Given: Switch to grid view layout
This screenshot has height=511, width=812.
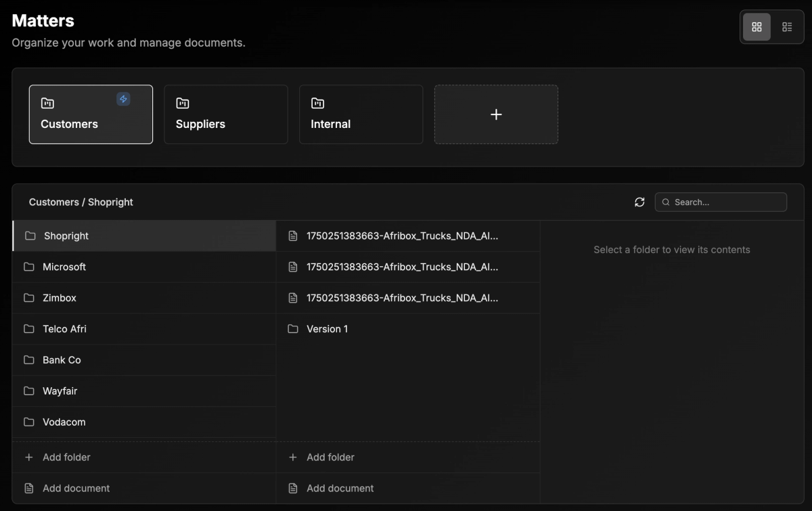Looking at the screenshot, I should (x=757, y=27).
